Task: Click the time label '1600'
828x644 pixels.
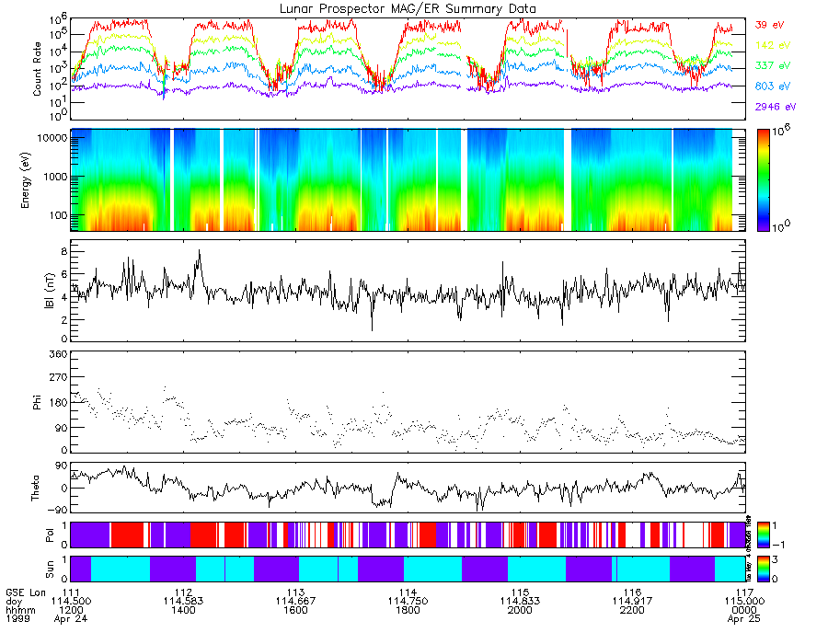Action: [295, 610]
